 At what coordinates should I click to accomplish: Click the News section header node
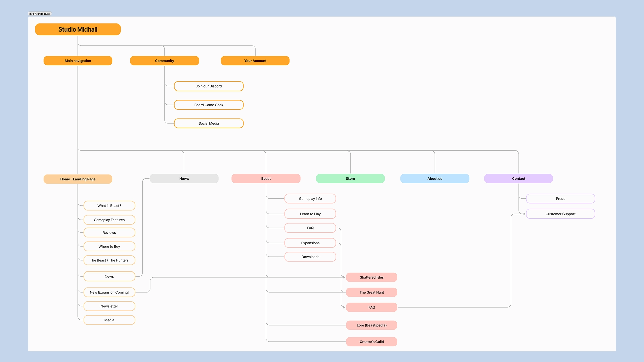[x=184, y=178]
